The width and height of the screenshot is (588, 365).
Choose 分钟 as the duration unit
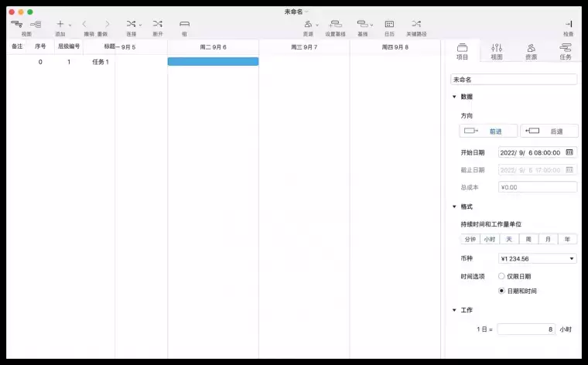click(470, 239)
